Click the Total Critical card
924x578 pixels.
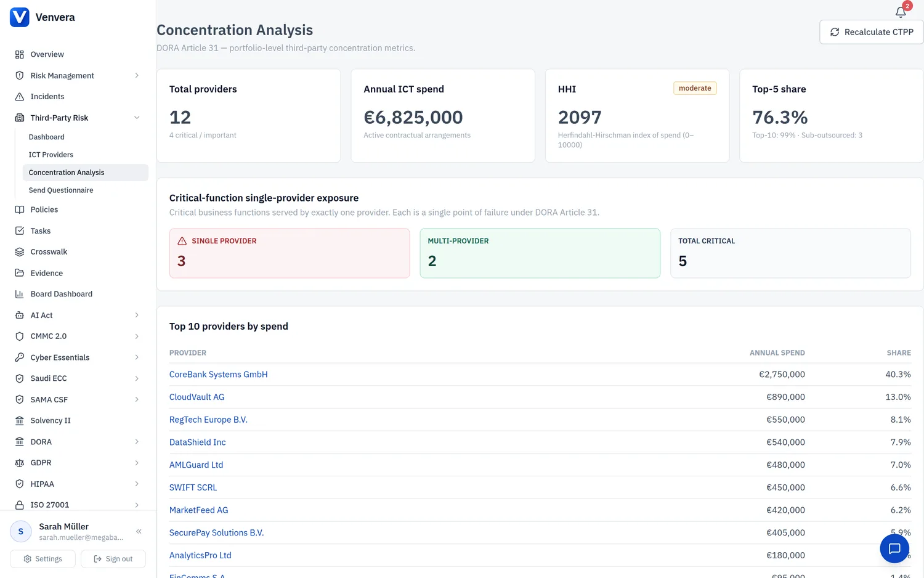pyautogui.click(x=790, y=253)
